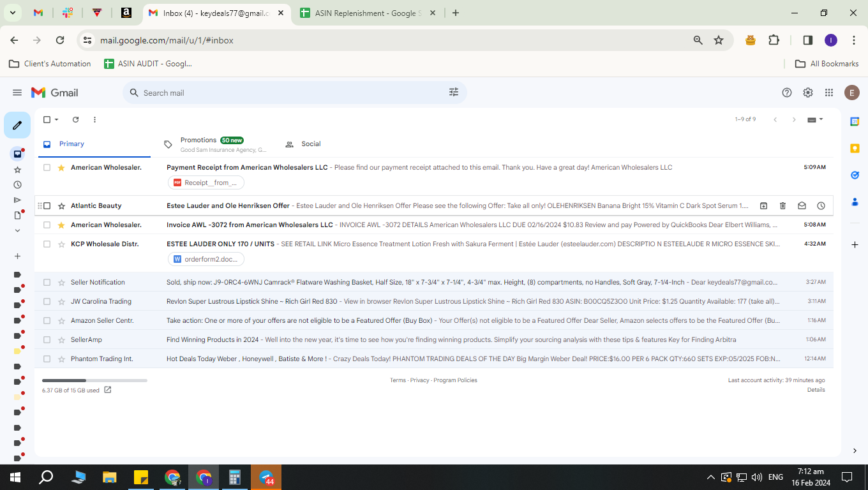Open Gmail Settings gear

point(808,93)
